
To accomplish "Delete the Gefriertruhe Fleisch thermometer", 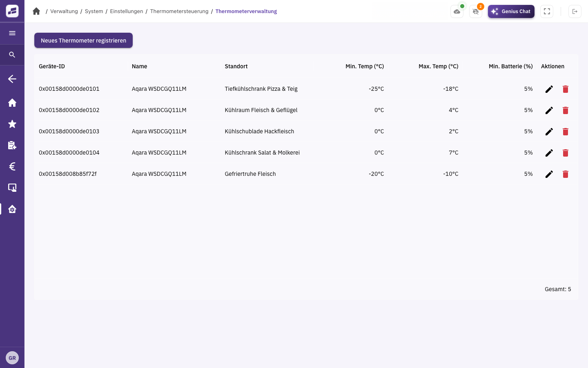I will (x=566, y=174).
